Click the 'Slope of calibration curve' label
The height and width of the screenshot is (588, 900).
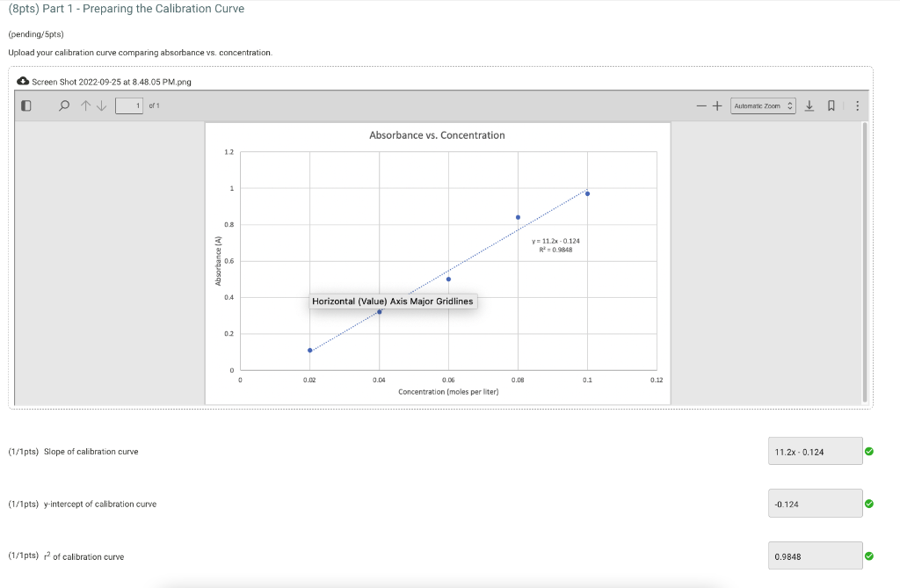tap(91, 452)
